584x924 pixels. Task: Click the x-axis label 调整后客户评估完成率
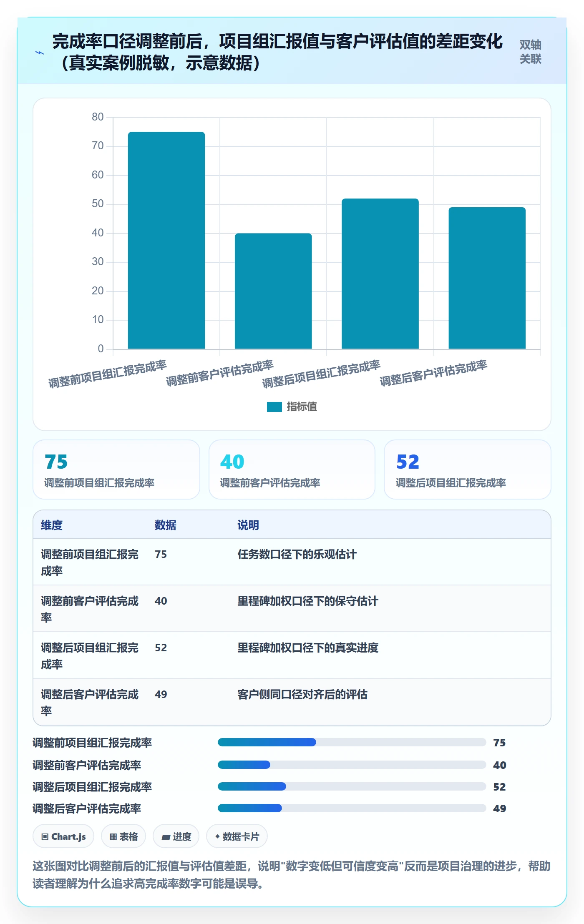point(433,373)
